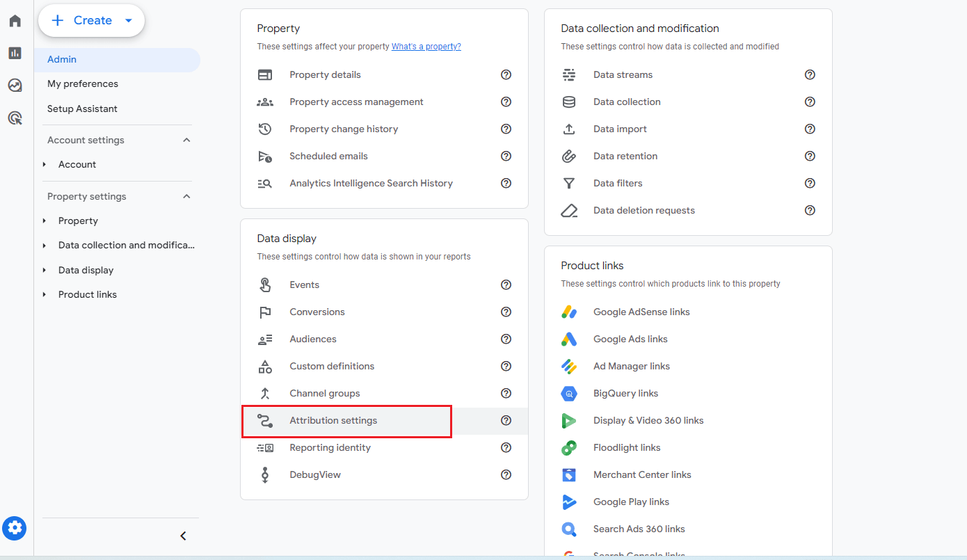Click the Data filters funnel icon
The height and width of the screenshot is (560, 967).
[569, 183]
